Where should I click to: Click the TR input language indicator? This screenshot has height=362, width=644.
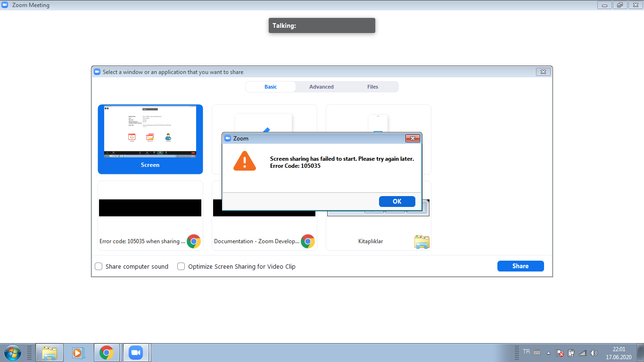pos(527,352)
